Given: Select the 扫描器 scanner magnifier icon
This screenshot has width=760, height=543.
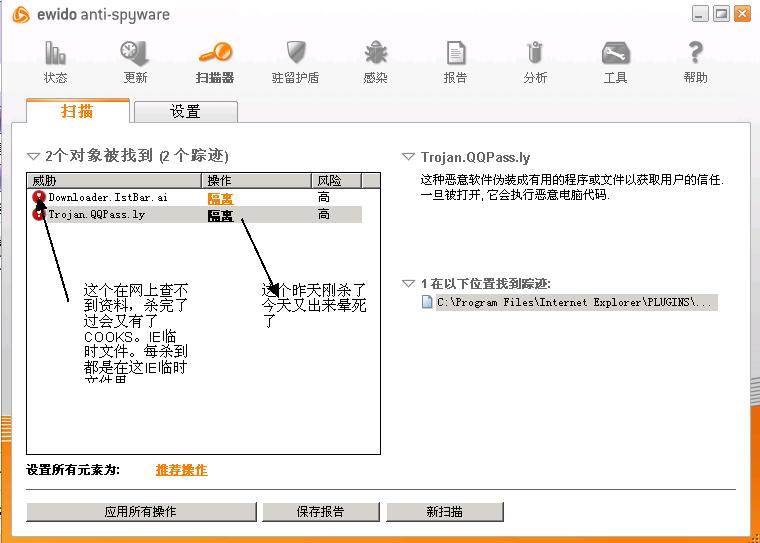Looking at the screenshot, I should tap(215, 52).
